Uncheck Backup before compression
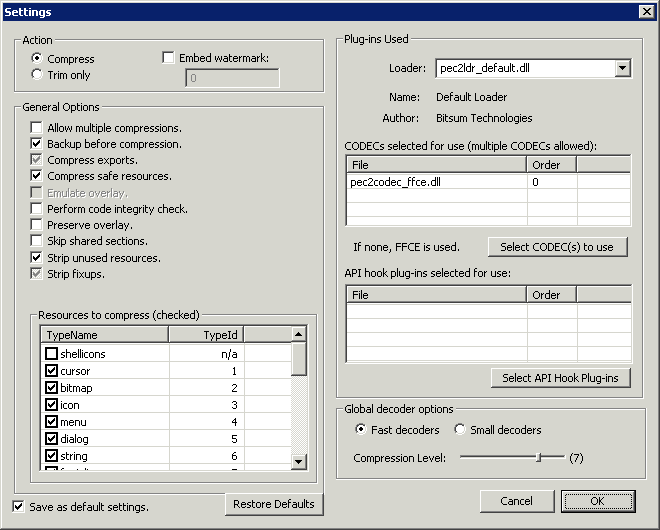 37,144
